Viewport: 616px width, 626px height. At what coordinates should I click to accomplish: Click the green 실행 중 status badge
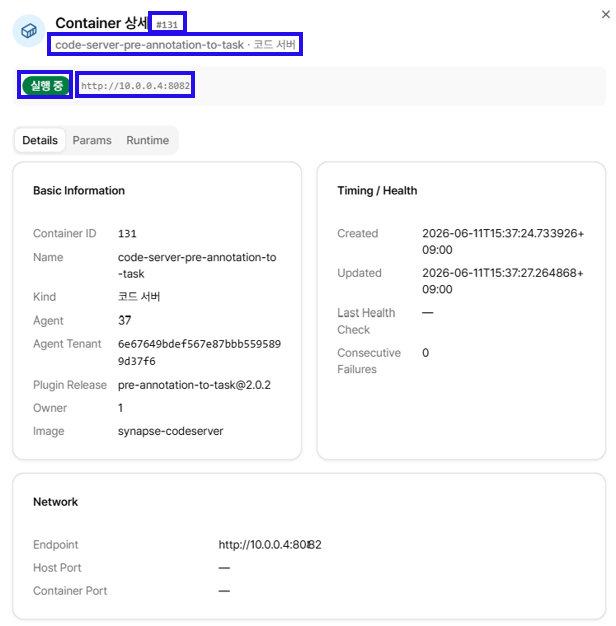click(46, 85)
